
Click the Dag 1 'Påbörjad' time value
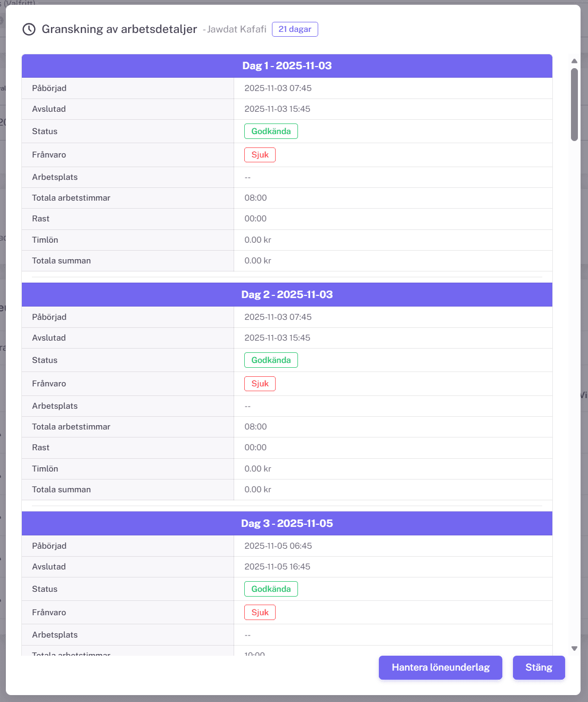point(278,88)
